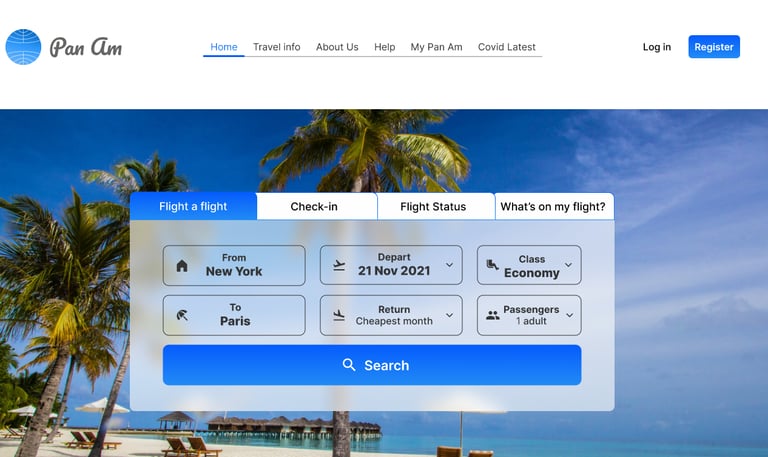Click the Register button

(714, 47)
